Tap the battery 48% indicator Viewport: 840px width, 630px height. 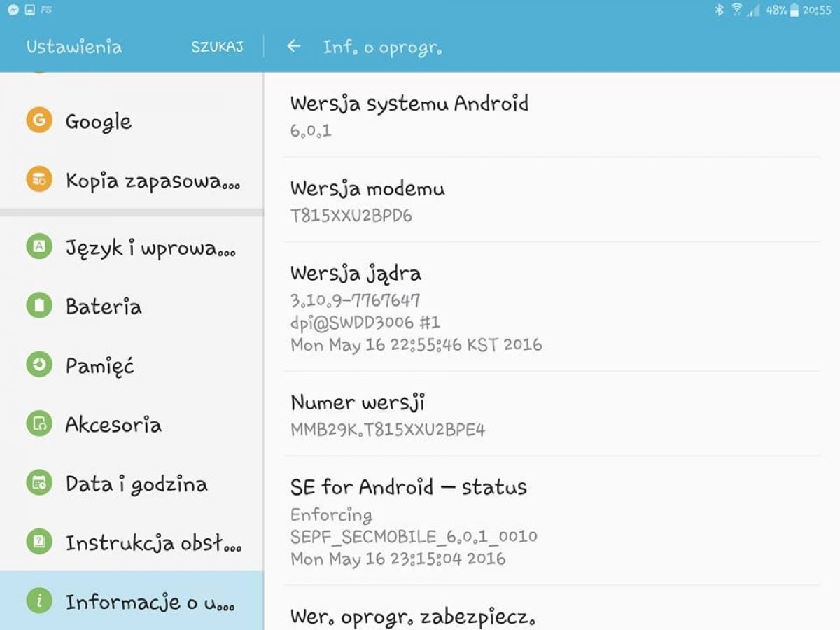pos(782,10)
